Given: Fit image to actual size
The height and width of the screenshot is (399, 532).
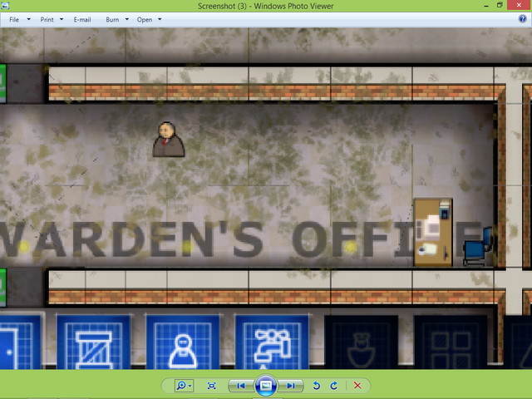Looking at the screenshot, I should [211, 386].
